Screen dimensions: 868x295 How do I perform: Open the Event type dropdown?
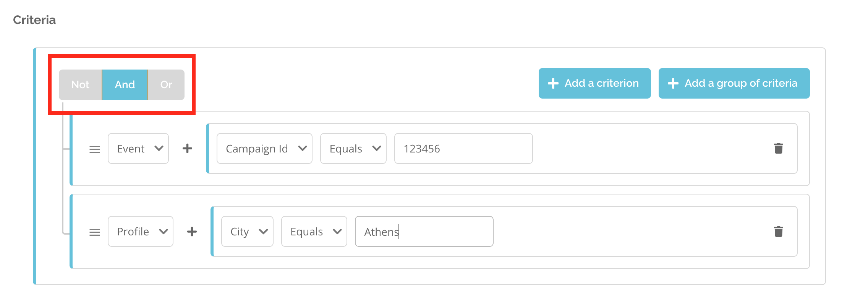click(138, 149)
